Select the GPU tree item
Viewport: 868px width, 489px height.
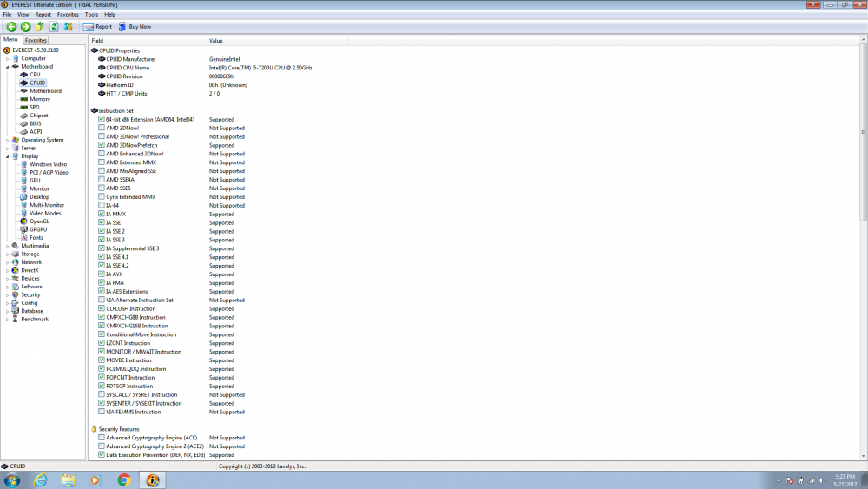35,181
